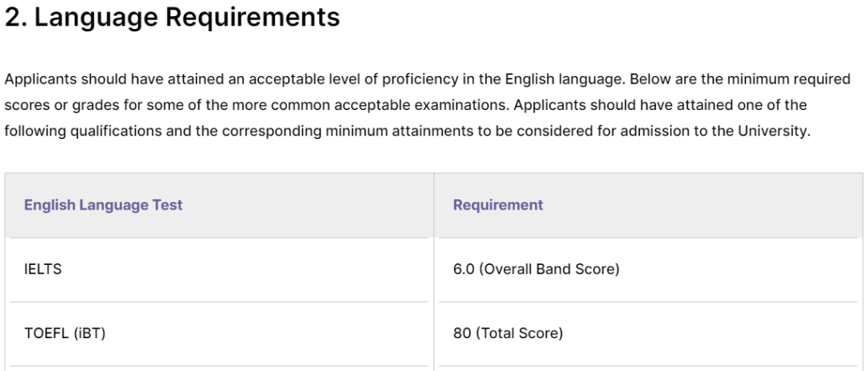Click '(iBT)' next to TOEFL

(89, 333)
